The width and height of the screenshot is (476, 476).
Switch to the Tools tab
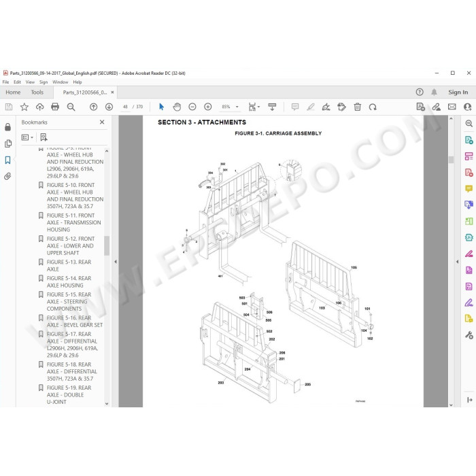[37, 92]
